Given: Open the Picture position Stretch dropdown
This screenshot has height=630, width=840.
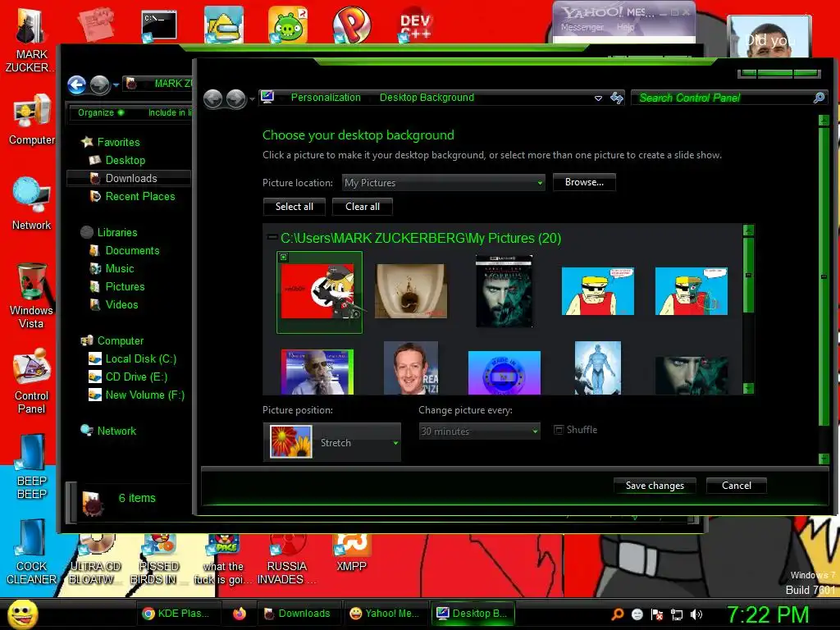Looking at the screenshot, I should (x=332, y=442).
